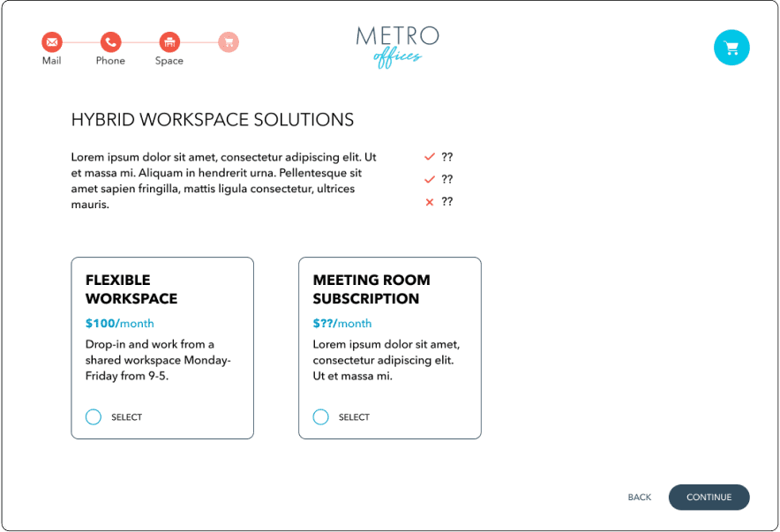This screenshot has height=532, width=780.
Task: Click the second red checkmark icon
Action: click(430, 179)
